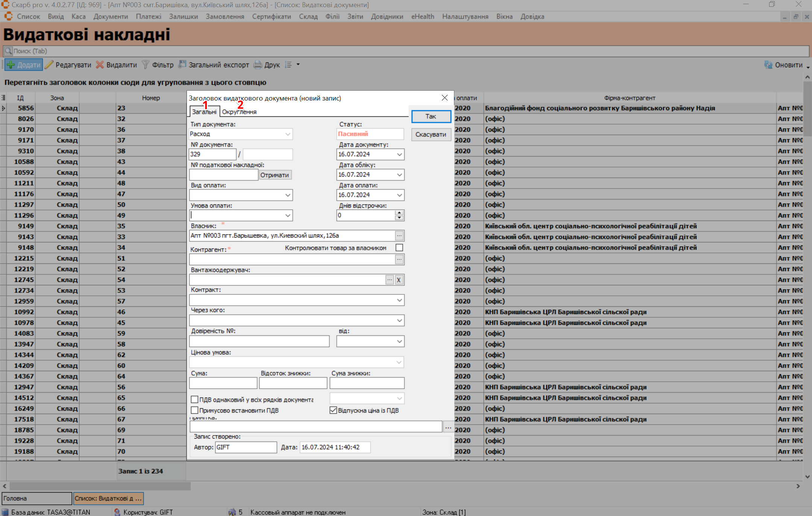Open the Контрагент browse ellipsis button

click(x=399, y=259)
